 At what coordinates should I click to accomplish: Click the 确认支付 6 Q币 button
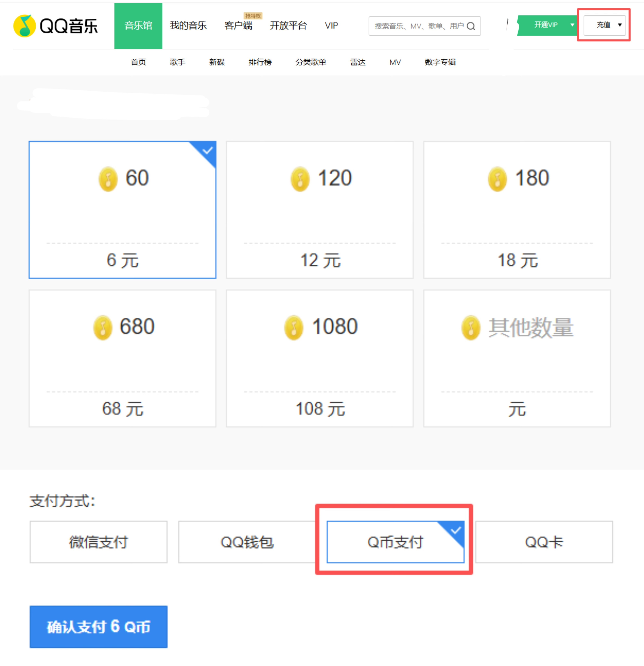[99, 627]
